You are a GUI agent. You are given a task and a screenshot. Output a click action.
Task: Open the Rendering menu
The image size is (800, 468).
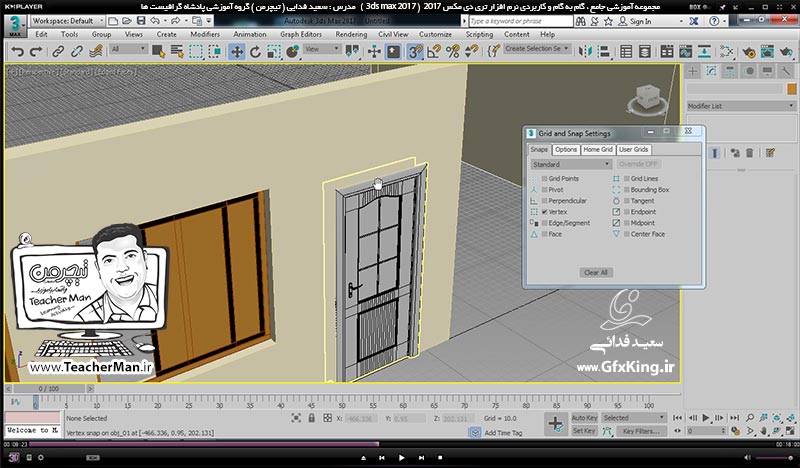(x=351, y=35)
